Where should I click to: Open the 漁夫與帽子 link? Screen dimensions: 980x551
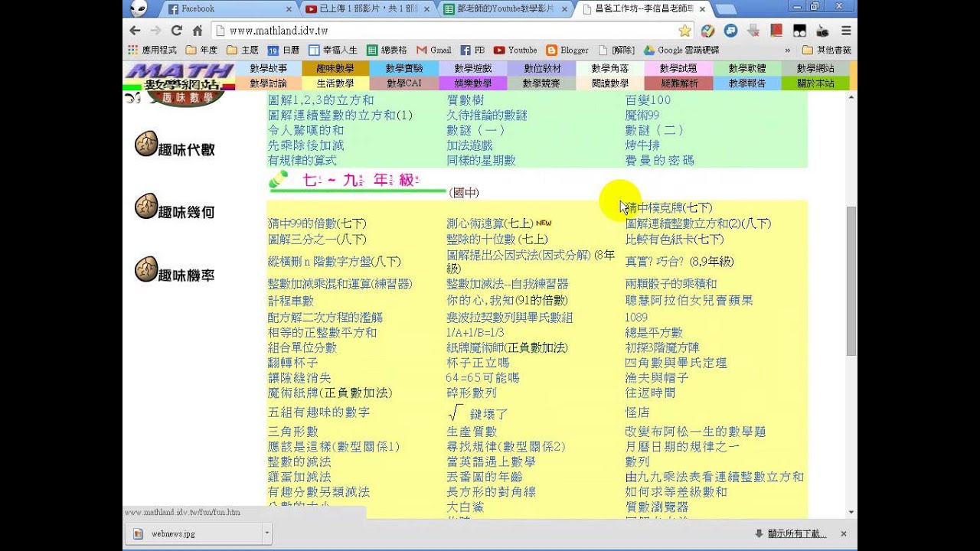point(657,377)
